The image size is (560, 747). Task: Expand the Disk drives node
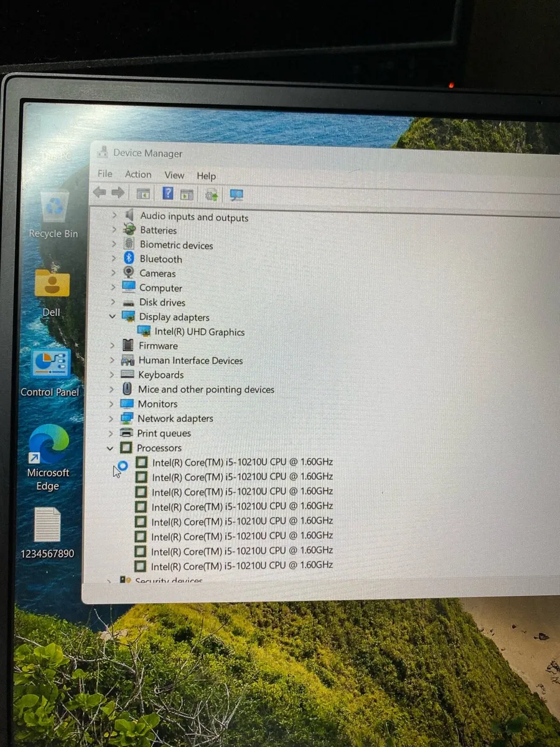[x=113, y=302]
